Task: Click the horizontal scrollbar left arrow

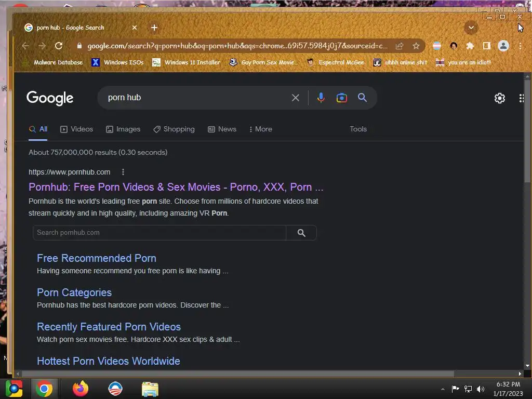Action: [x=18, y=374]
